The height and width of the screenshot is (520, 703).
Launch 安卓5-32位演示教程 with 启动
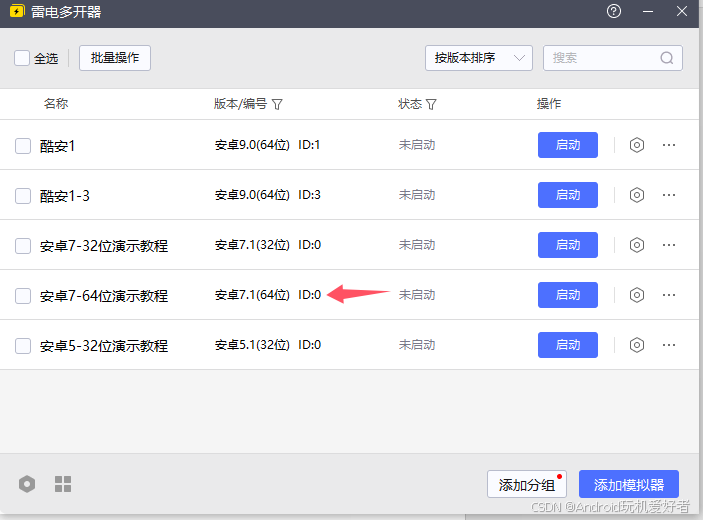point(568,345)
